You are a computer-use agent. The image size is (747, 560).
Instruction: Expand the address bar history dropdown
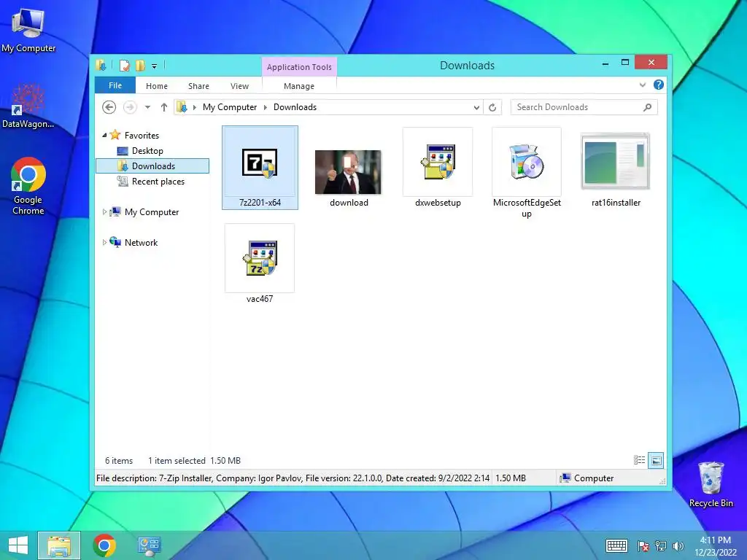(x=476, y=108)
